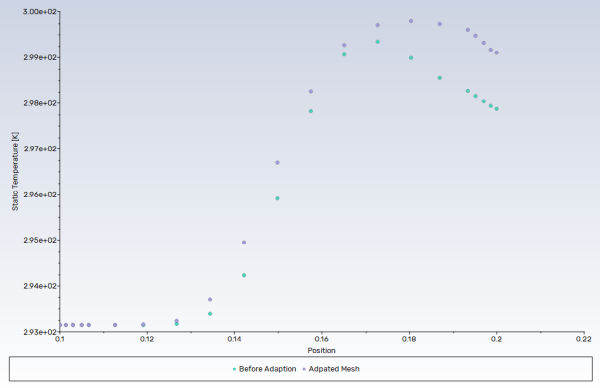Click the 0.2 x-axis tick label
Screen dimensions: 600x388
click(496, 339)
